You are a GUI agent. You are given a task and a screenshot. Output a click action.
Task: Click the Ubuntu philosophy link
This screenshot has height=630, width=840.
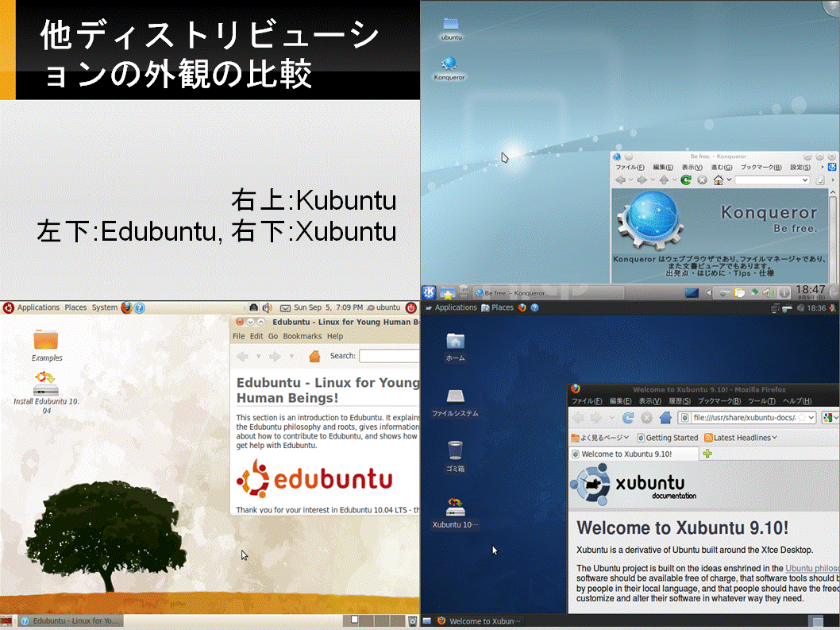812,568
